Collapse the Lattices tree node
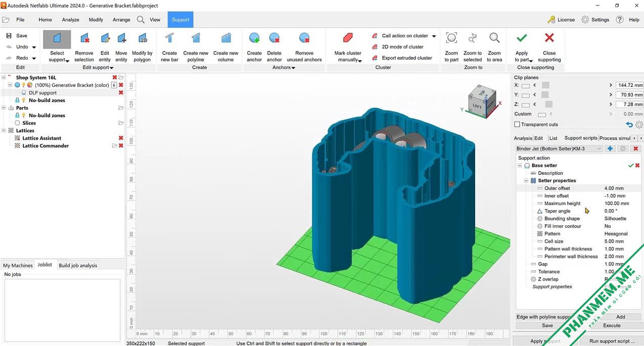 [x=4, y=131]
